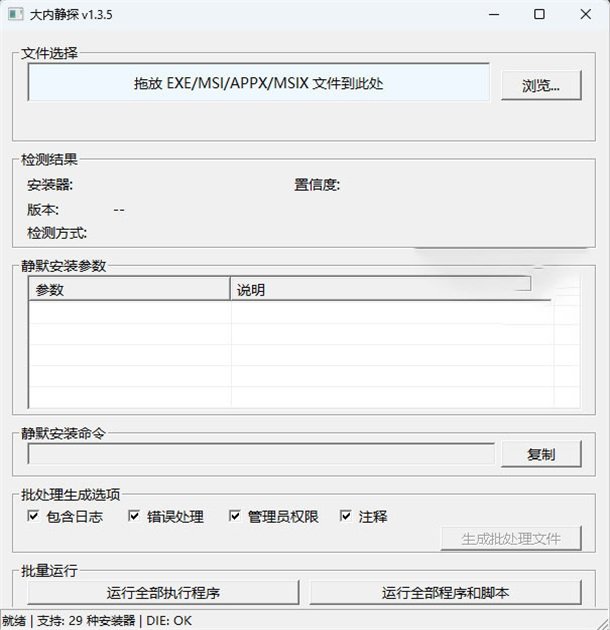Click the 参数 column header
The width and height of the screenshot is (610, 630).
129,289
